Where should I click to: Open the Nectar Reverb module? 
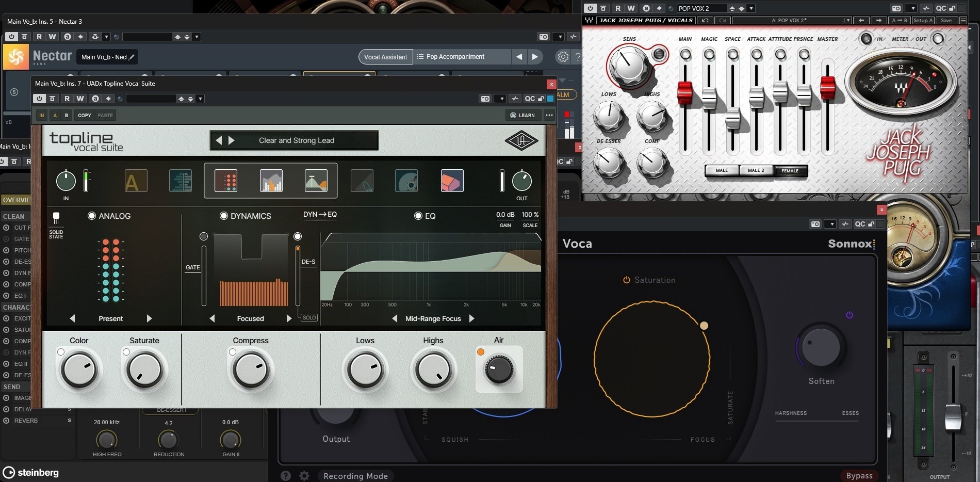pos(26,421)
